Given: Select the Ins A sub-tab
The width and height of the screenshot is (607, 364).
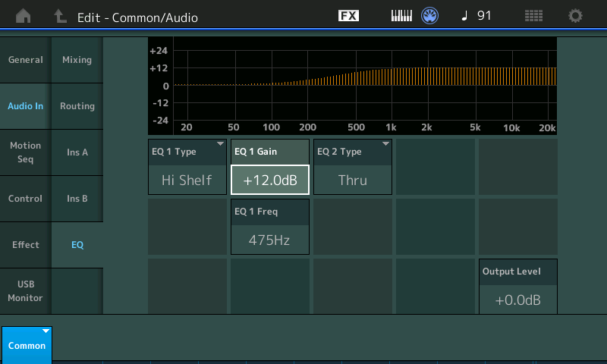Looking at the screenshot, I should (77, 152).
